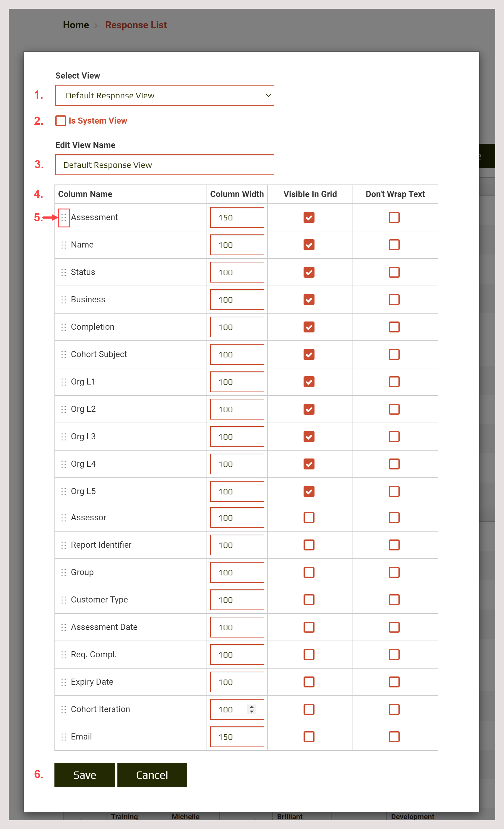Select the Response List breadcrumb

pyautogui.click(x=136, y=25)
